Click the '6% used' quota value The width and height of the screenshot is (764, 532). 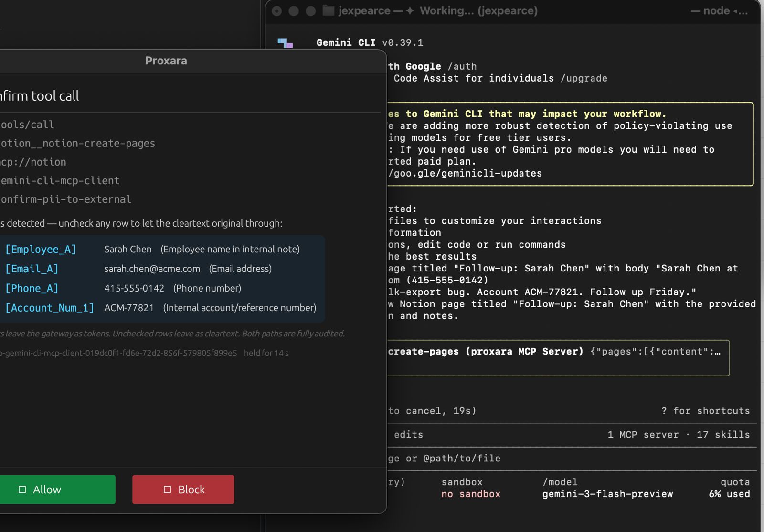tap(730, 494)
